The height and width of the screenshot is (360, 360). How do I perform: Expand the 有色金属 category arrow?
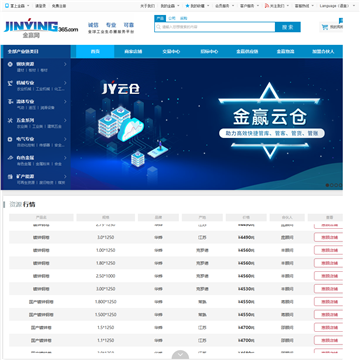tap(65, 157)
